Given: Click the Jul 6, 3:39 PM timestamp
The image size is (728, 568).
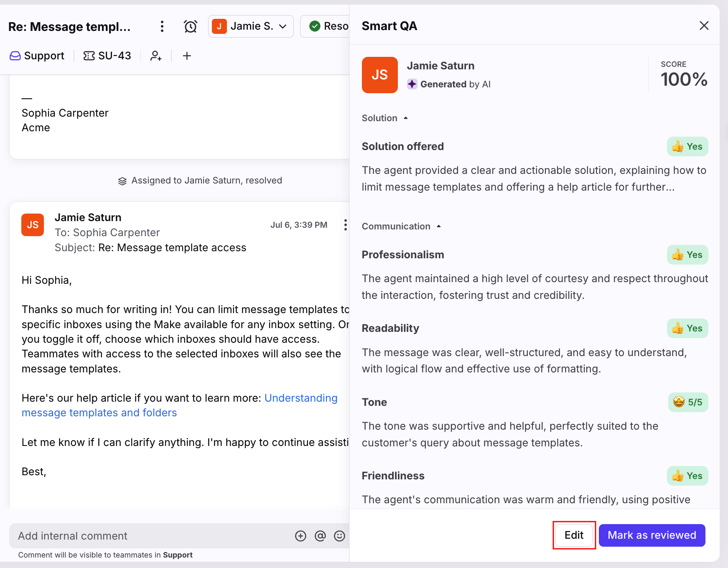Looking at the screenshot, I should 299,225.
